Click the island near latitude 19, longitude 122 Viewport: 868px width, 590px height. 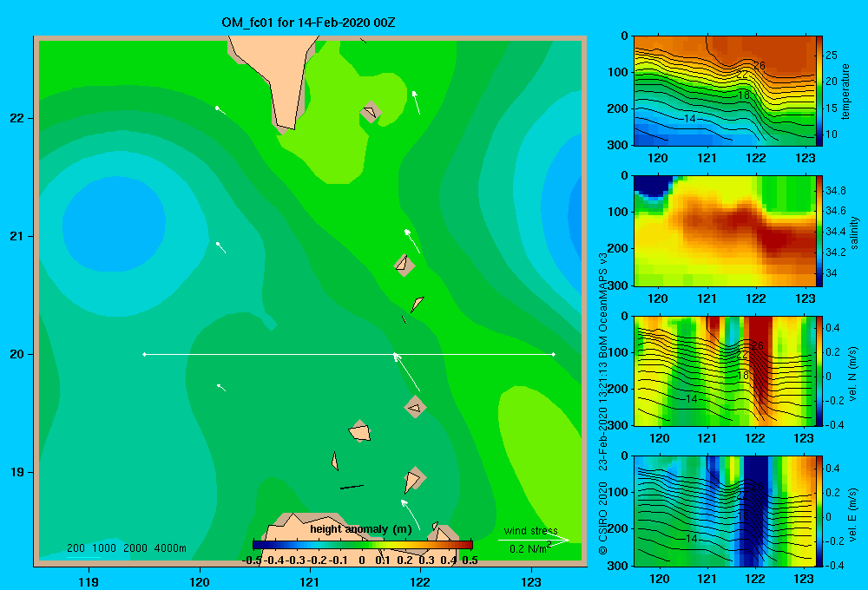[415, 479]
